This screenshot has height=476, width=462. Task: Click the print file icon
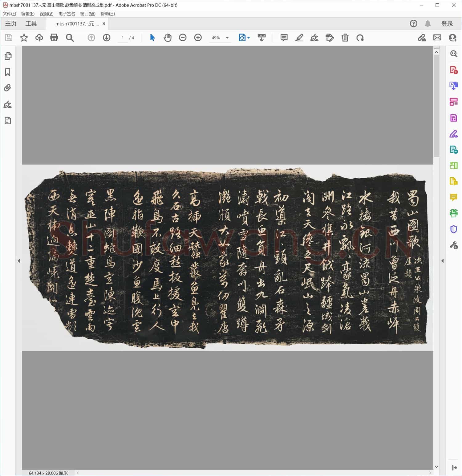pyautogui.click(x=54, y=38)
